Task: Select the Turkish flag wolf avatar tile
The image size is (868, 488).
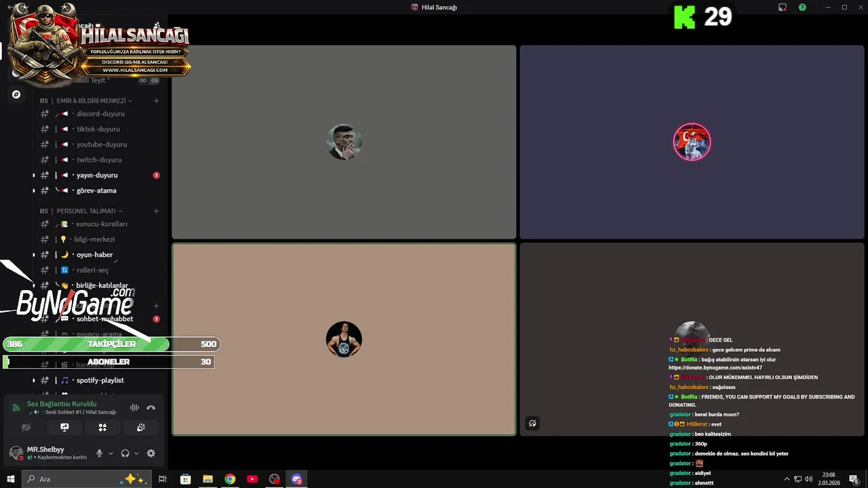Action: (x=692, y=142)
